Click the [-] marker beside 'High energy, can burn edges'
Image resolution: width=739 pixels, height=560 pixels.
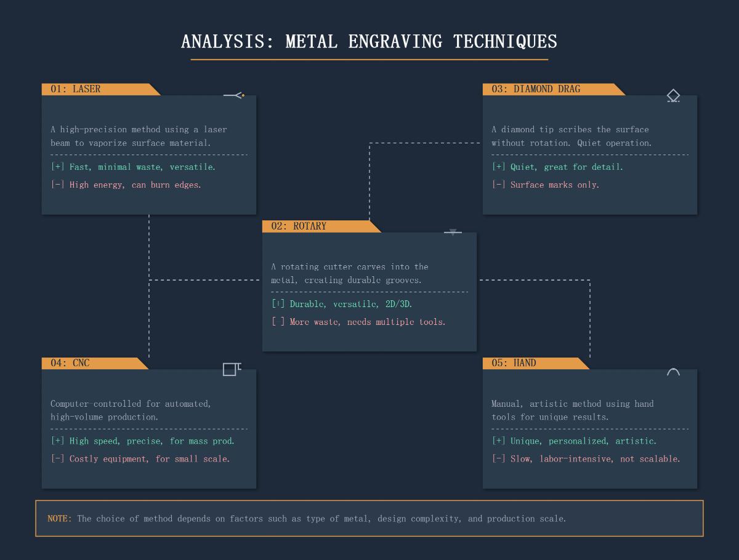[57, 185]
